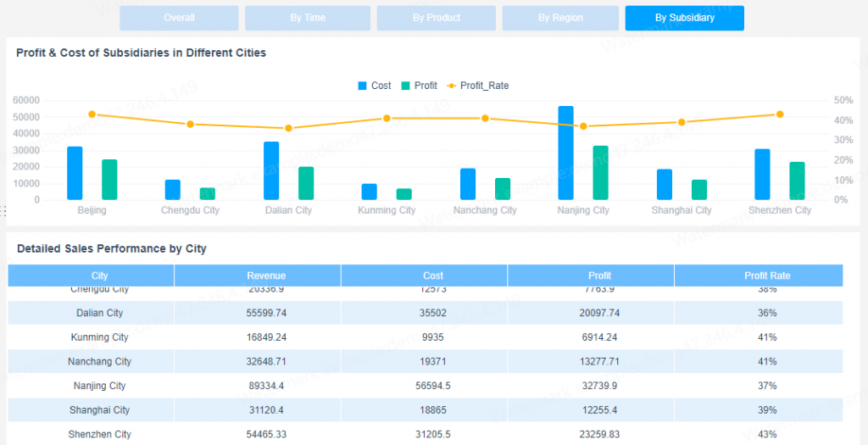This screenshot has width=868, height=445.
Task: Click the Profit_Rate point above Chengdu City
Action: pyautogui.click(x=190, y=124)
